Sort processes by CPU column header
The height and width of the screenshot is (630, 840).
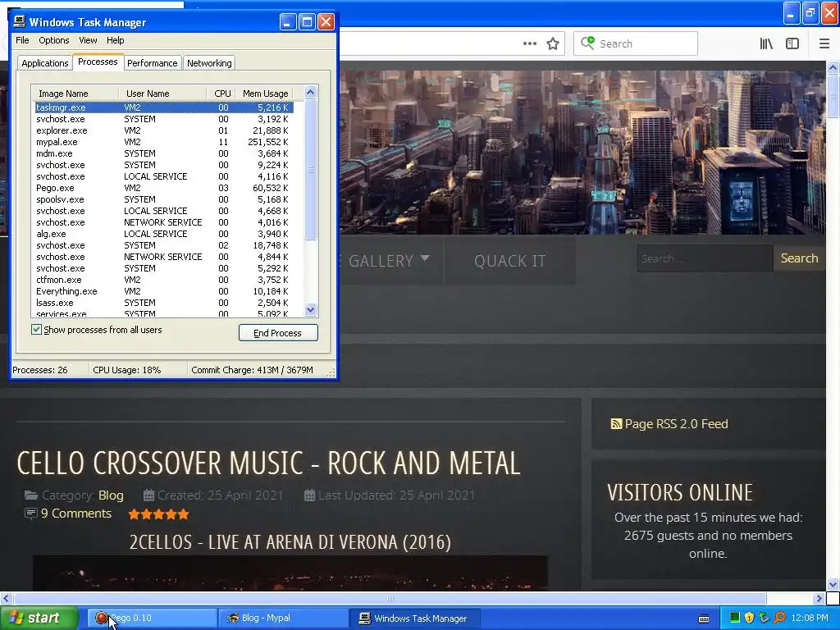[221, 94]
